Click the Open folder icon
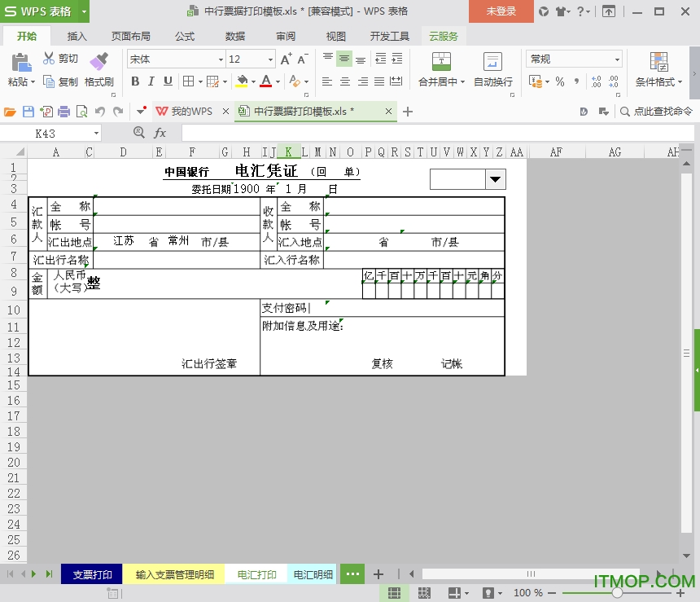 pyautogui.click(x=10, y=112)
